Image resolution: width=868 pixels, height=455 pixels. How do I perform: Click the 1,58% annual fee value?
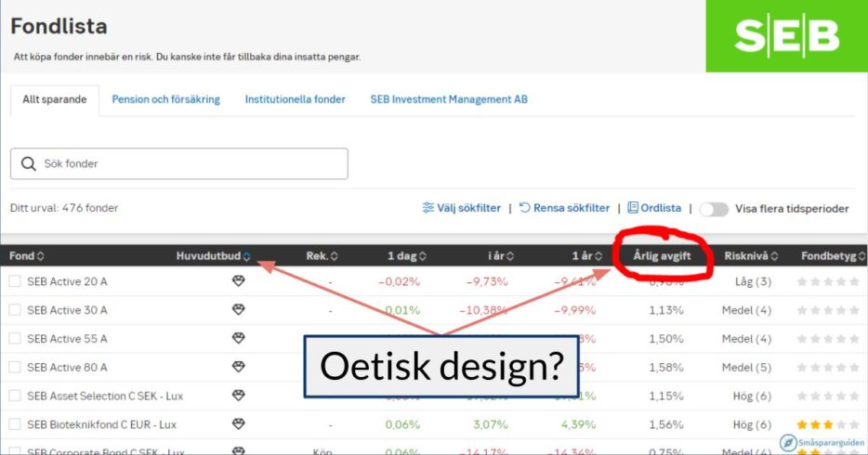pos(666,368)
